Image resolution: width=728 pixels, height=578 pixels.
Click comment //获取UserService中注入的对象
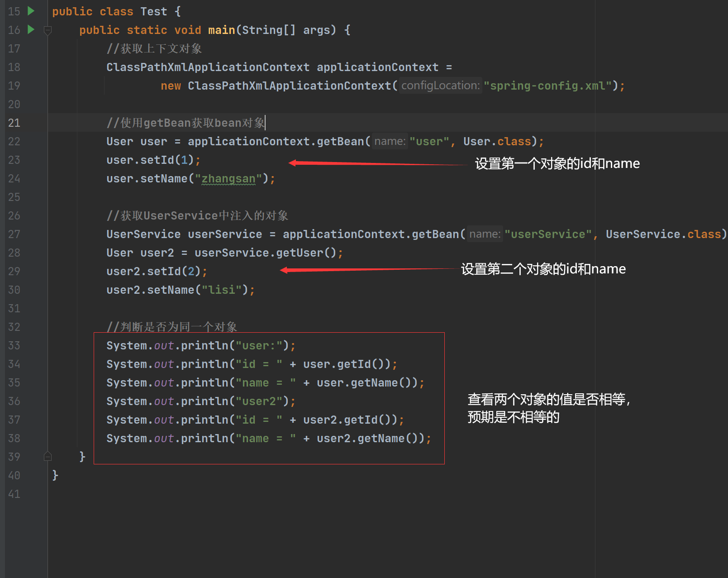point(197,215)
